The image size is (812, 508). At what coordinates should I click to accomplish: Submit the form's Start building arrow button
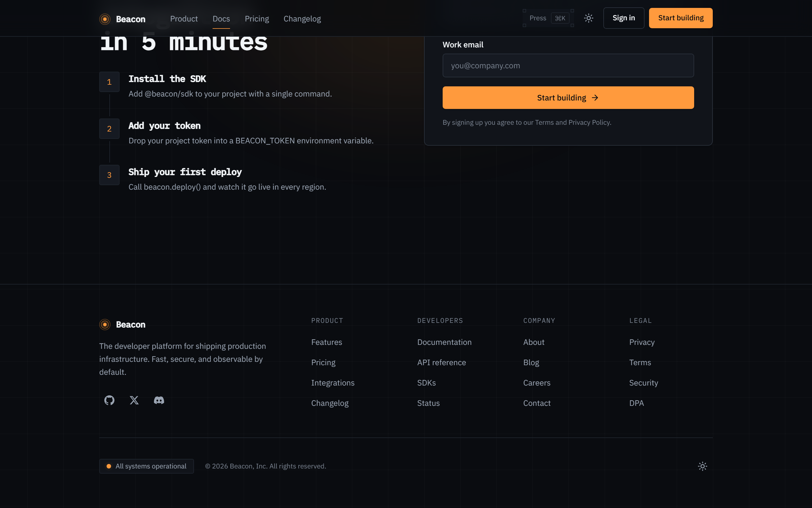pos(568,98)
